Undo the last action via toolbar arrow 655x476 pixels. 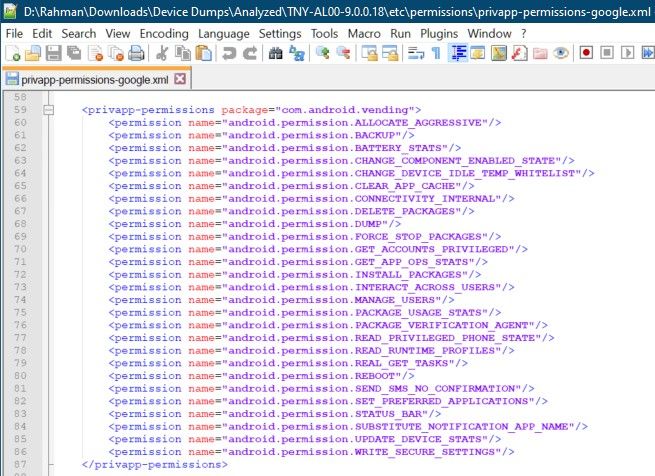pyautogui.click(x=229, y=53)
